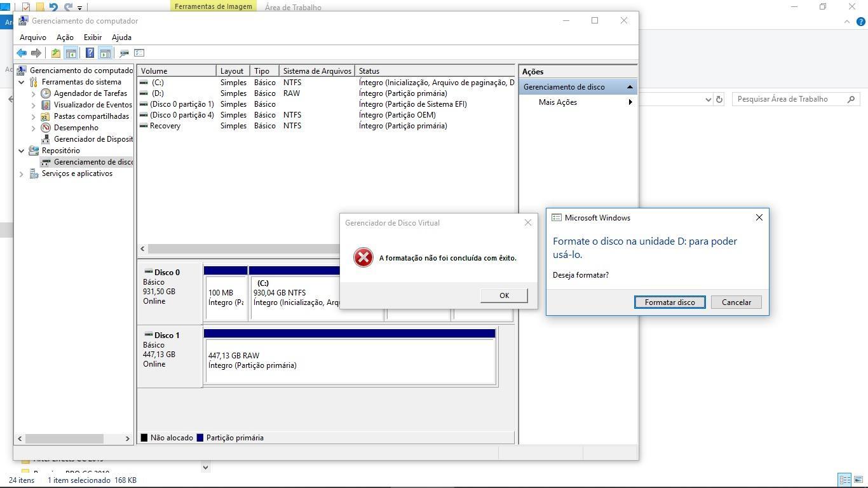This screenshot has width=868, height=488.
Task: Click the Repositório storage icon
Action: (34, 151)
